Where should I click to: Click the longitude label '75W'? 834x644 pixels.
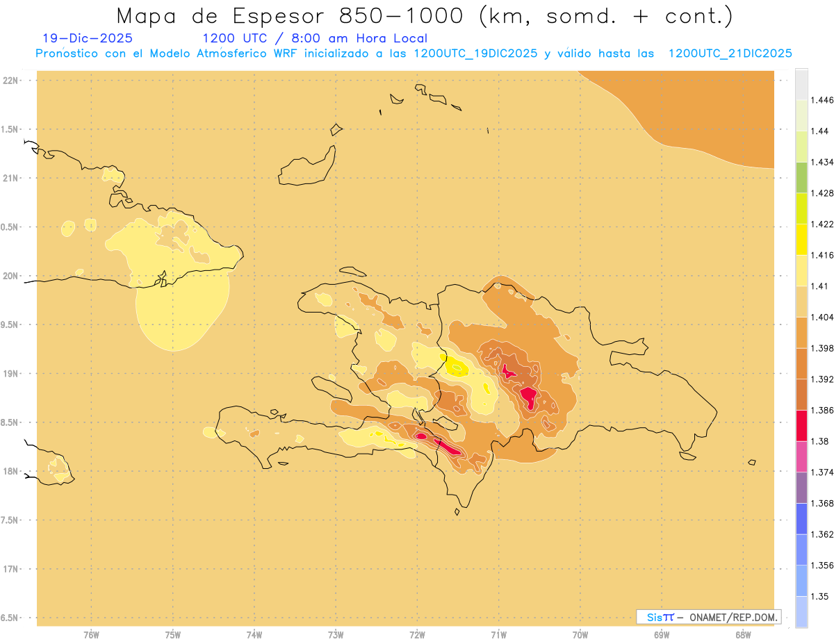tap(172, 634)
